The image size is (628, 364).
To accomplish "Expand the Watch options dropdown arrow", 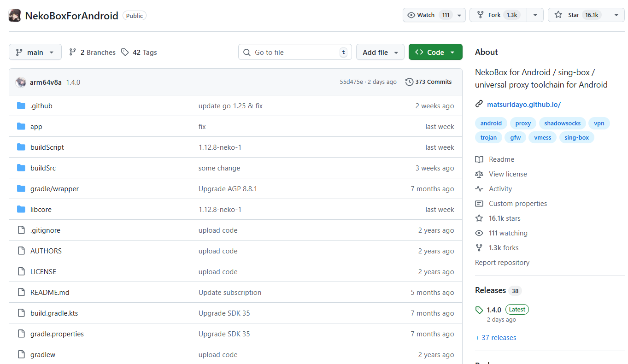I will pyautogui.click(x=459, y=15).
